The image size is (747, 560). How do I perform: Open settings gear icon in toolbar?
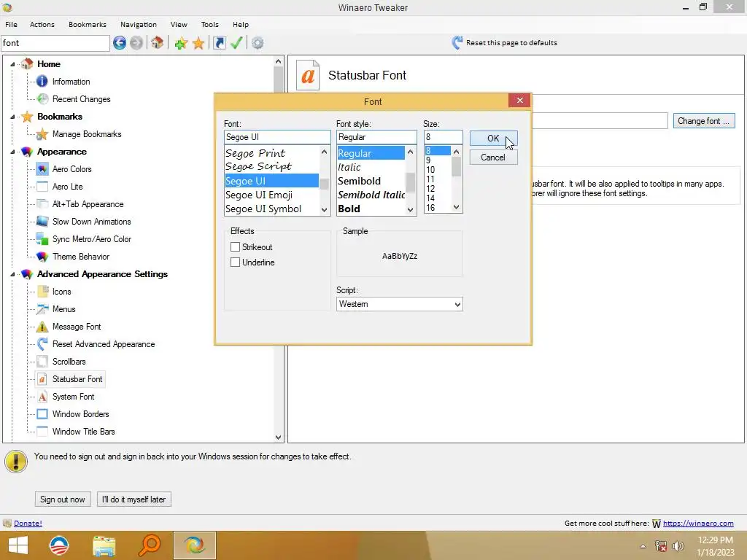258,43
